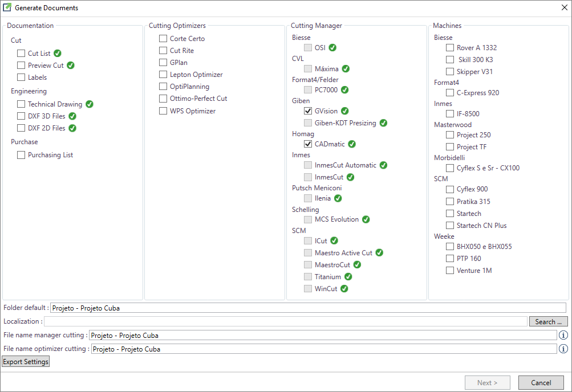This screenshot has width=572, height=392.
Task: Check the WPS Optimizer checkbox
Action: (x=163, y=111)
